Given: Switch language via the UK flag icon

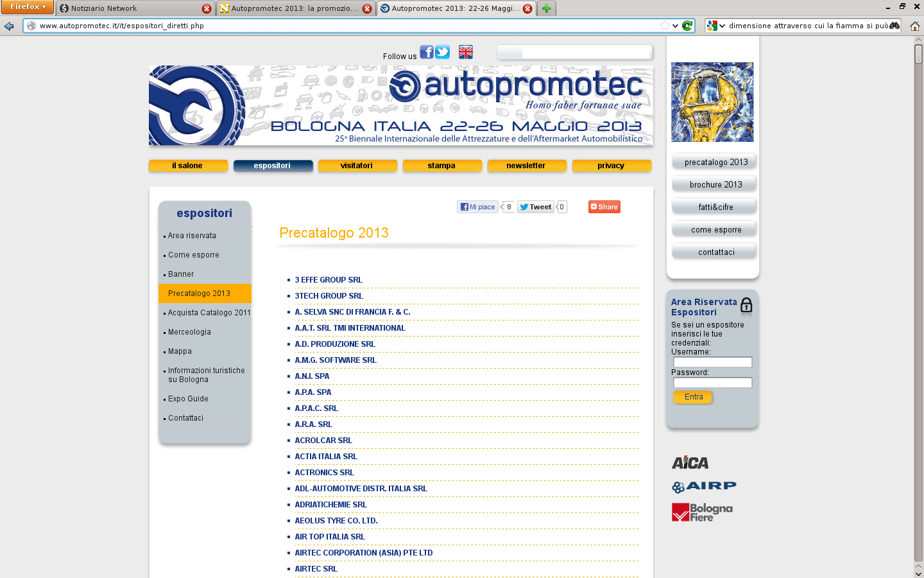Looking at the screenshot, I should (x=466, y=52).
